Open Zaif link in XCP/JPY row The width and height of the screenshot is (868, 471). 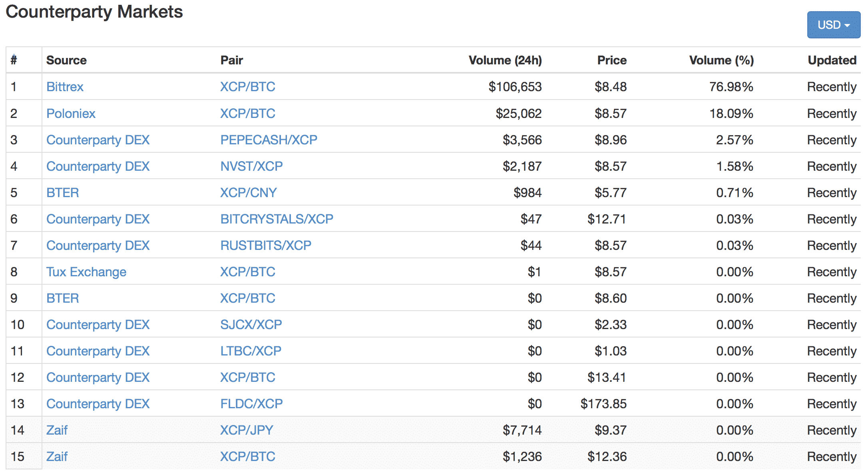click(57, 430)
